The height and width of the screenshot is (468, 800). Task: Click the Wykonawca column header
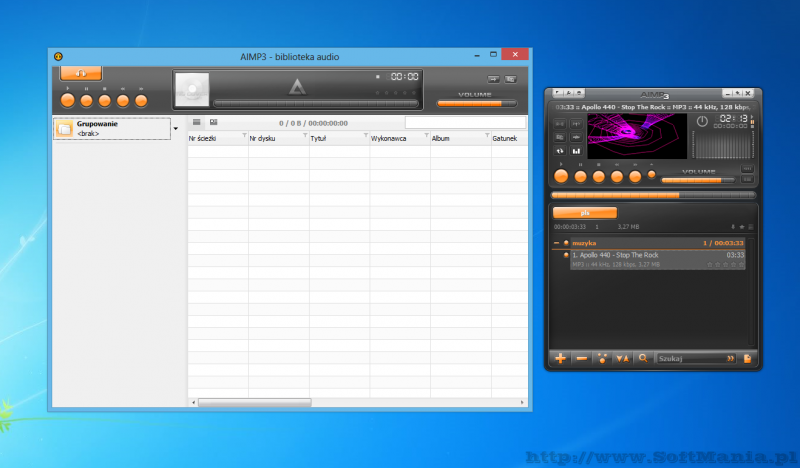[393, 140]
